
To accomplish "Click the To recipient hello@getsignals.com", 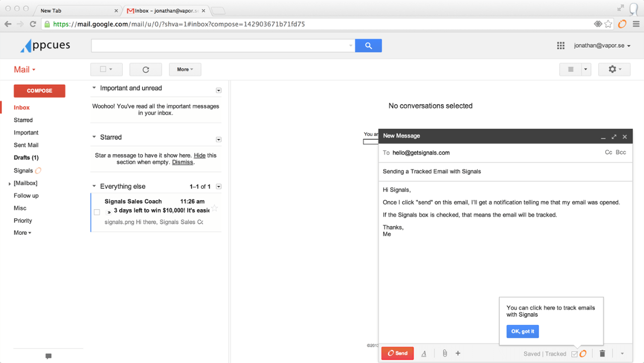I will (421, 152).
